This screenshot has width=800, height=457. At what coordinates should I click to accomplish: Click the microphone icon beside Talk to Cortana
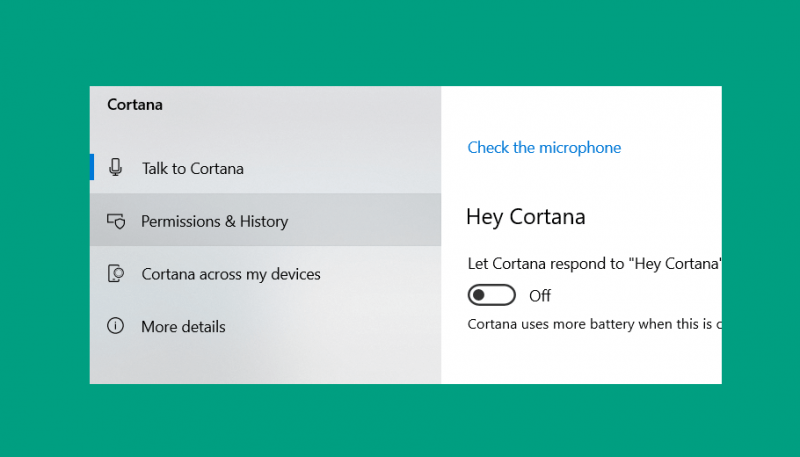pyautogui.click(x=116, y=167)
